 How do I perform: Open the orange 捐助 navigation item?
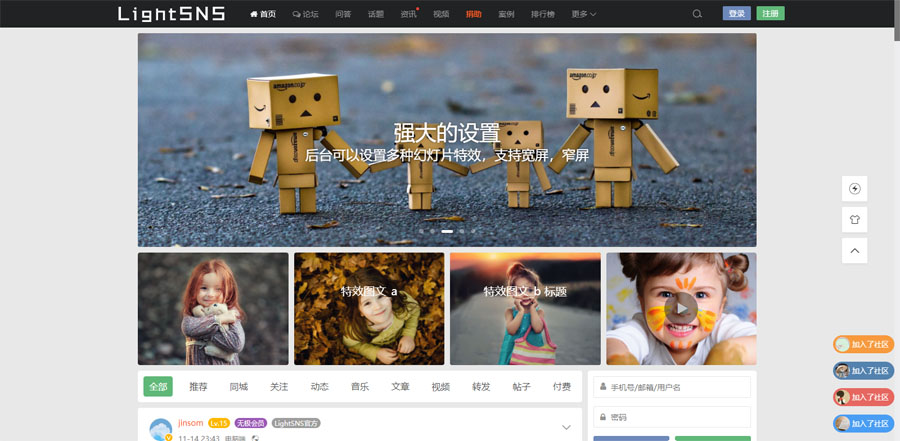point(474,14)
